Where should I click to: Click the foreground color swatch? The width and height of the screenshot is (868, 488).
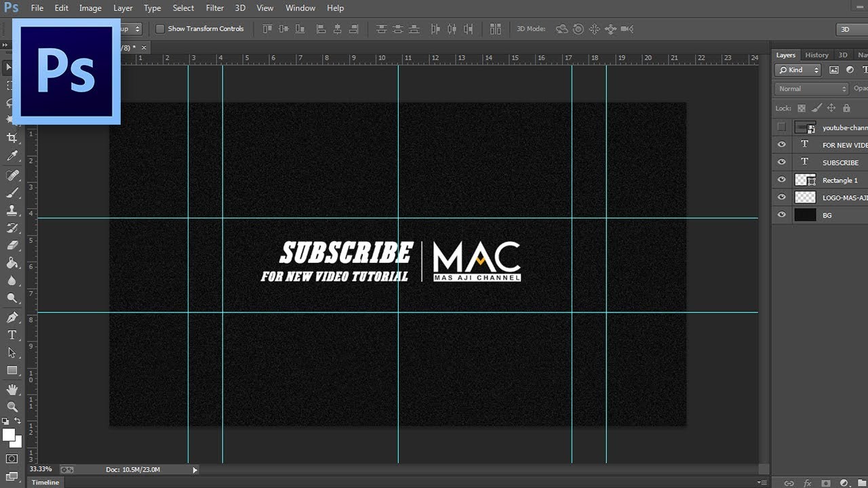8,434
